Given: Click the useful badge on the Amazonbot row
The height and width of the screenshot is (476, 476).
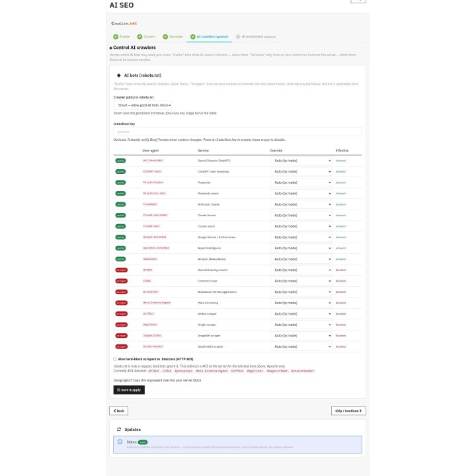Looking at the screenshot, I should (120, 259).
